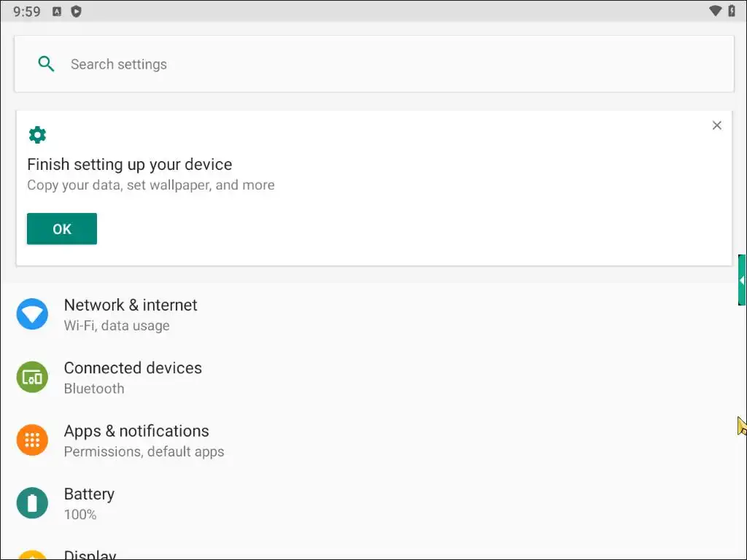This screenshot has width=747, height=560.
Task: Click the letter A status icon
Action: pos(57,12)
